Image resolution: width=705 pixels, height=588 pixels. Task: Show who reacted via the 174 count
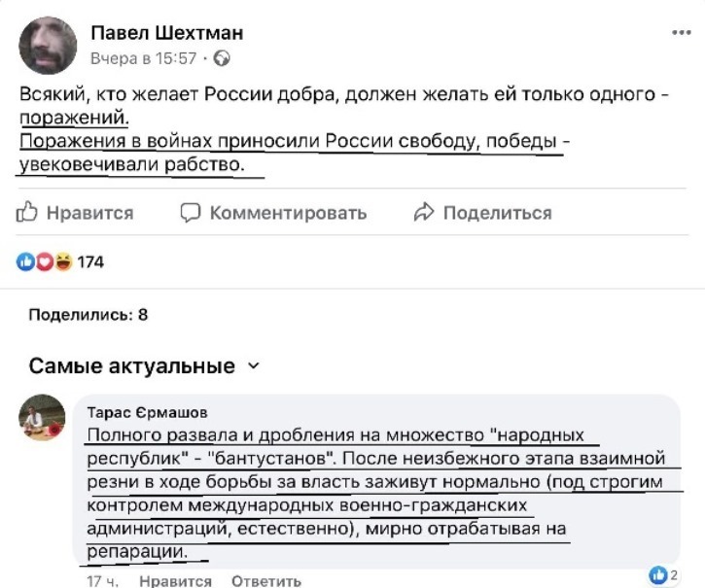point(90,261)
